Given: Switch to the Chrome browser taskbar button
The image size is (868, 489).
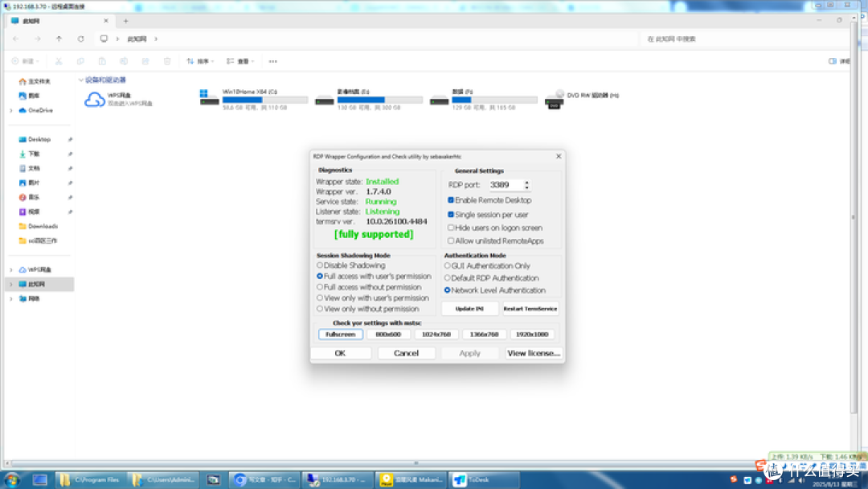Looking at the screenshot, I should click(266, 479).
